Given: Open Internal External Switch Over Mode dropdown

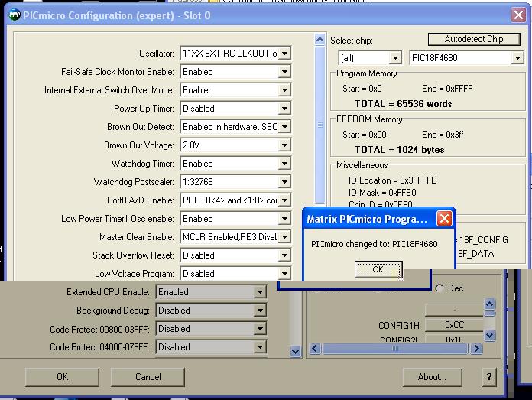Looking at the screenshot, I should click(284, 90).
